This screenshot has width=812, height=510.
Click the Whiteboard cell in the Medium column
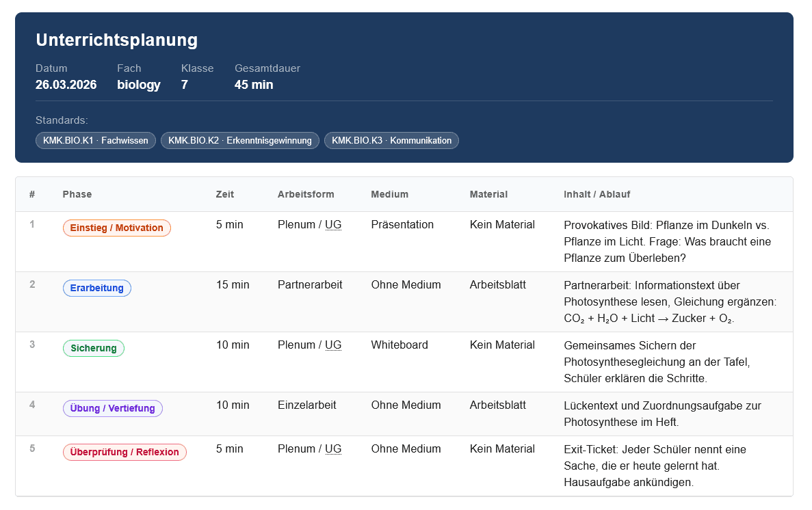(400, 345)
